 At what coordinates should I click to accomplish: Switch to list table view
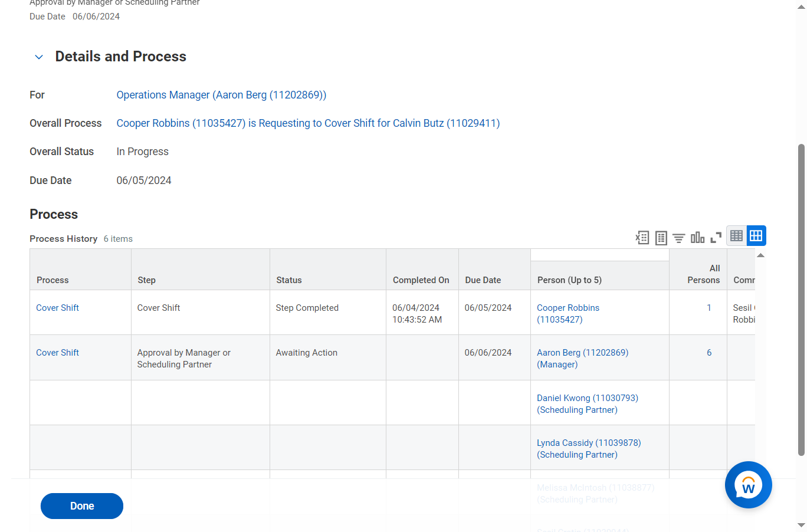(737, 236)
